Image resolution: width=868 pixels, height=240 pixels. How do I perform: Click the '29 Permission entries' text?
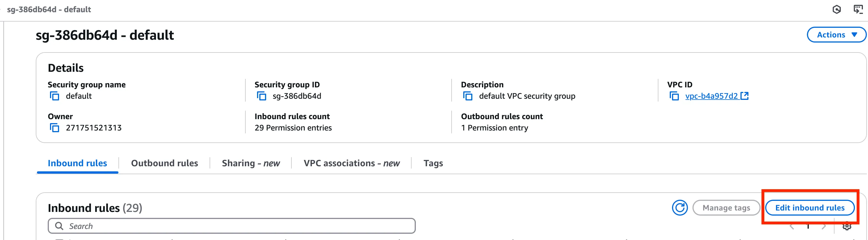point(293,128)
